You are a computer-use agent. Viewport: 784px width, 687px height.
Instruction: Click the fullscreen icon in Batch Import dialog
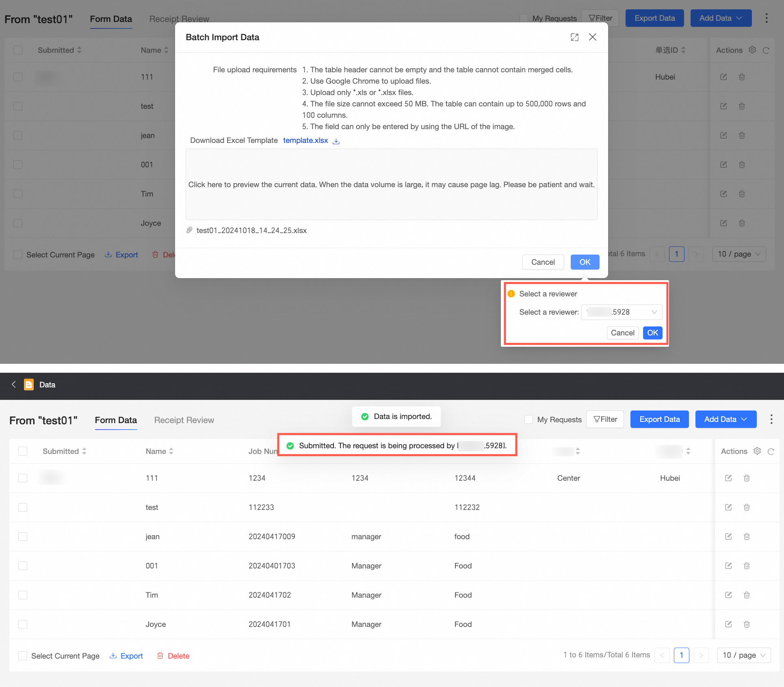[x=574, y=37]
